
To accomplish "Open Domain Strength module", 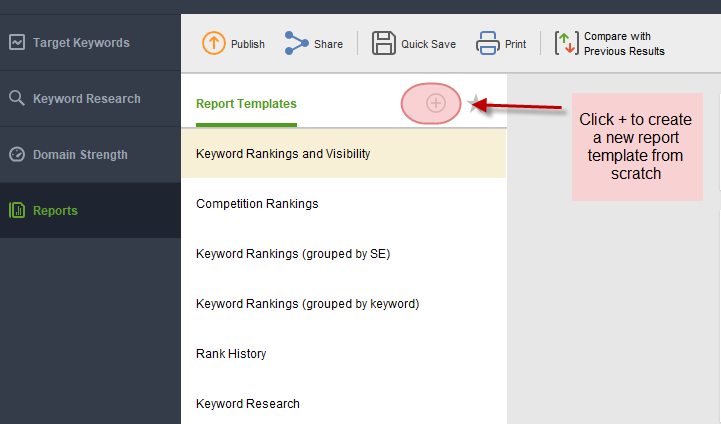I will click(x=90, y=155).
